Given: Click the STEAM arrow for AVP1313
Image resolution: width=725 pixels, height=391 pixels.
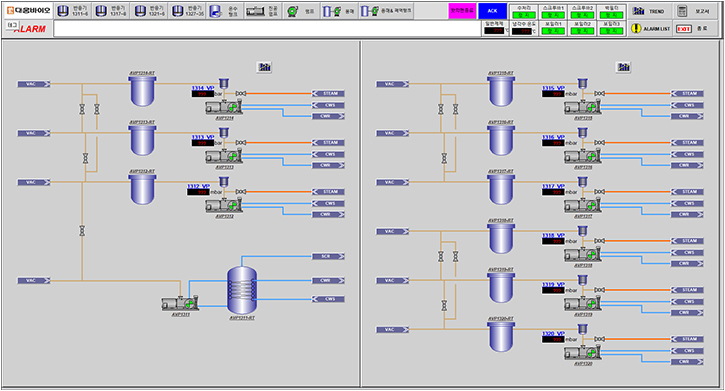Looking at the screenshot, I should 328,142.
